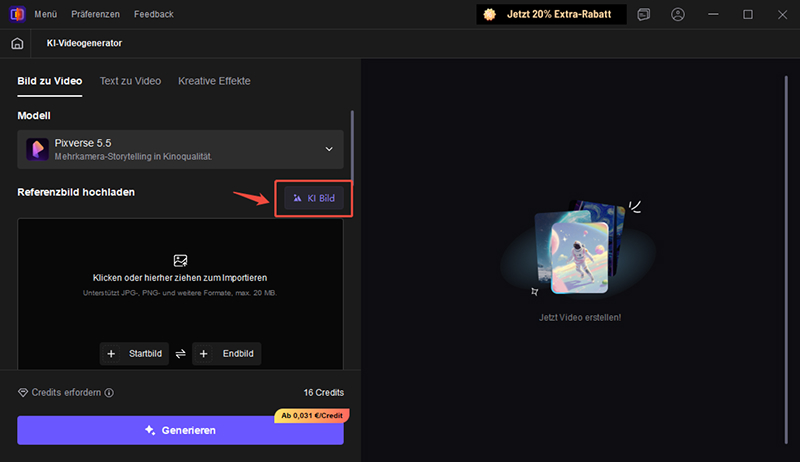The width and height of the screenshot is (800, 462).
Task: Switch to the Text zu Video tab
Action: coord(130,80)
